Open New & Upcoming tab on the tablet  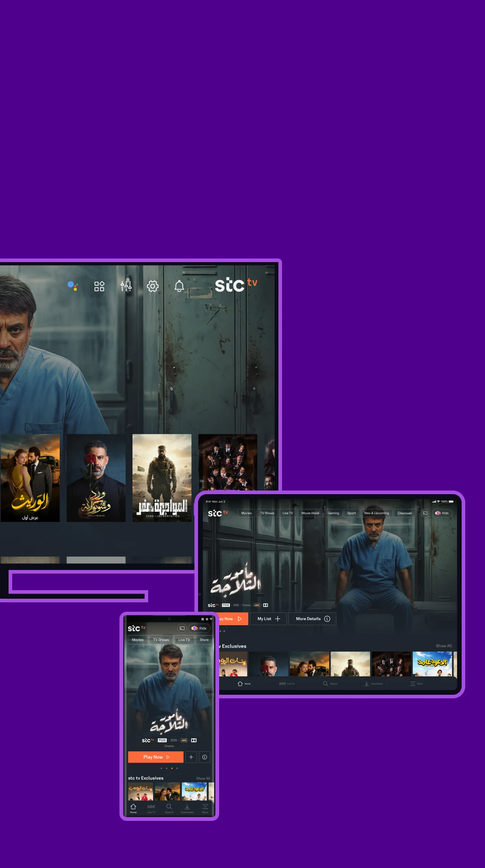[x=377, y=513]
